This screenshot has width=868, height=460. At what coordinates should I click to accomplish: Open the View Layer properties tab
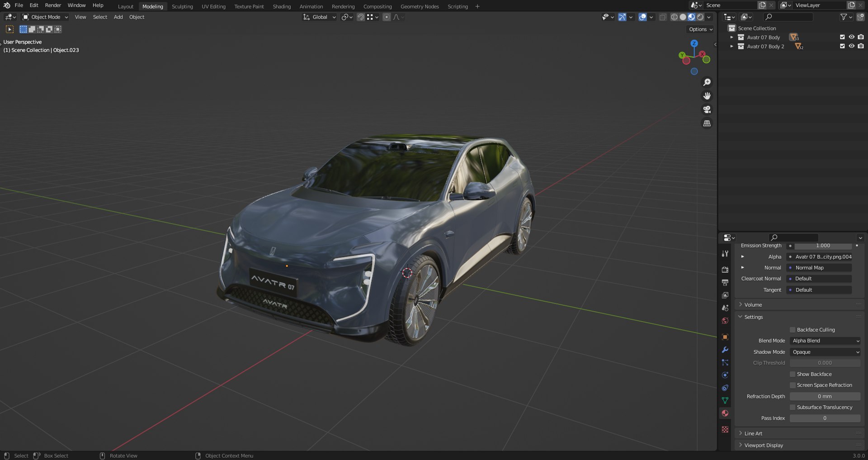click(725, 295)
